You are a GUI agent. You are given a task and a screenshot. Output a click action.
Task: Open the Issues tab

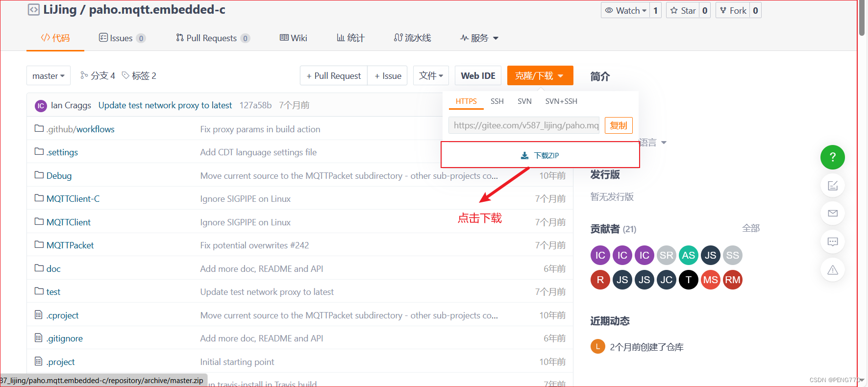click(122, 38)
